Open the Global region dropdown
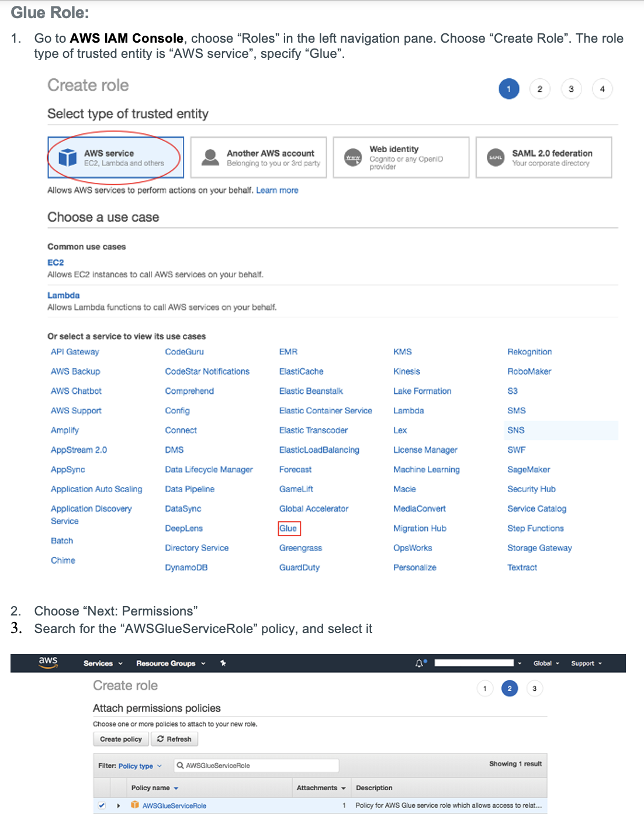 click(x=546, y=663)
